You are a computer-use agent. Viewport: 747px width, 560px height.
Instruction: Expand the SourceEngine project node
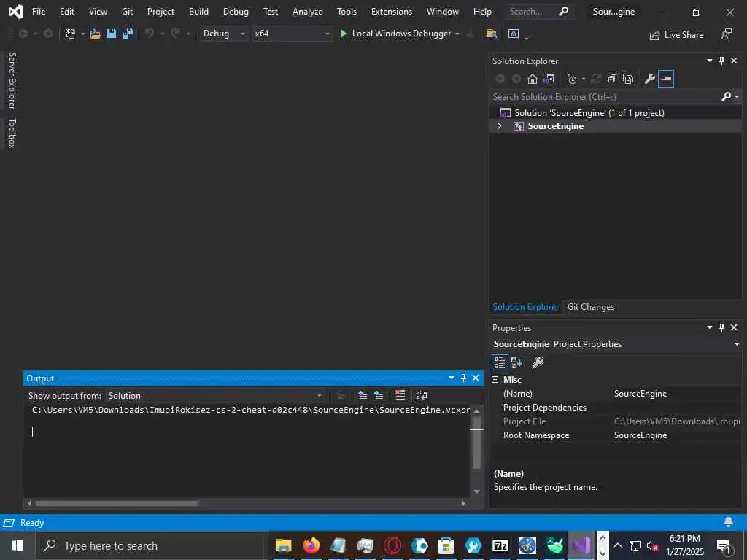499,126
